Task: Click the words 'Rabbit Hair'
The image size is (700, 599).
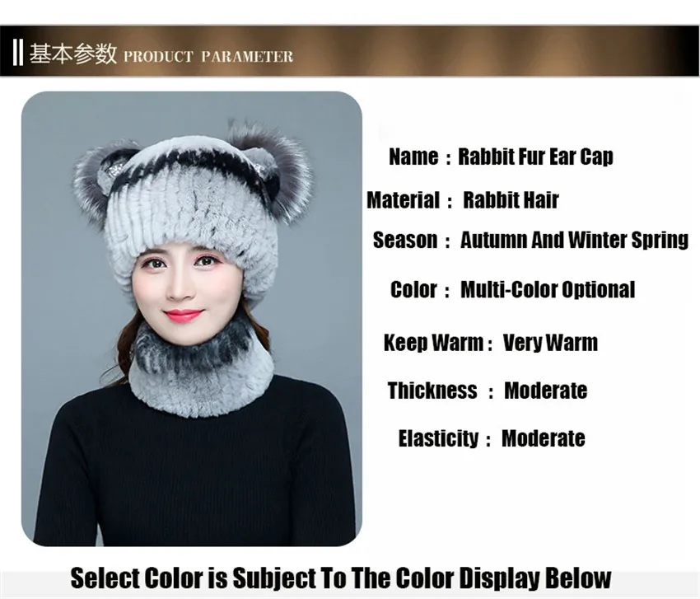Action: (511, 199)
